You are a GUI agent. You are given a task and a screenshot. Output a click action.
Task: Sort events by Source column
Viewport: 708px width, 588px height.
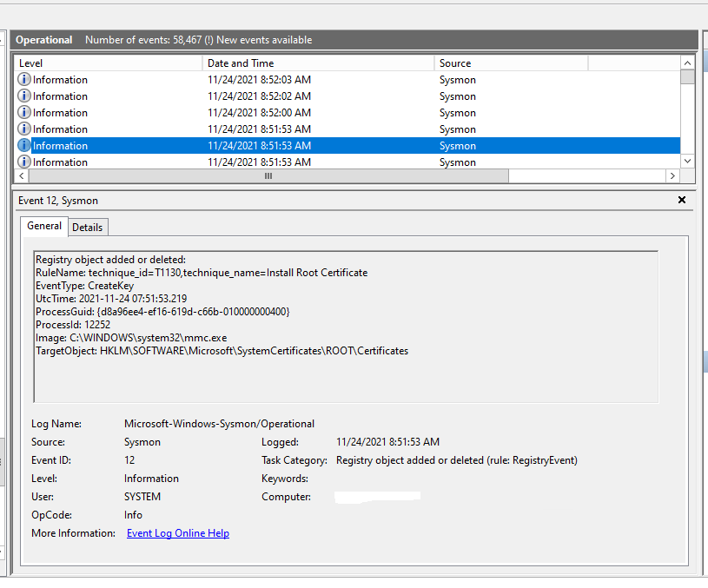(x=511, y=63)
